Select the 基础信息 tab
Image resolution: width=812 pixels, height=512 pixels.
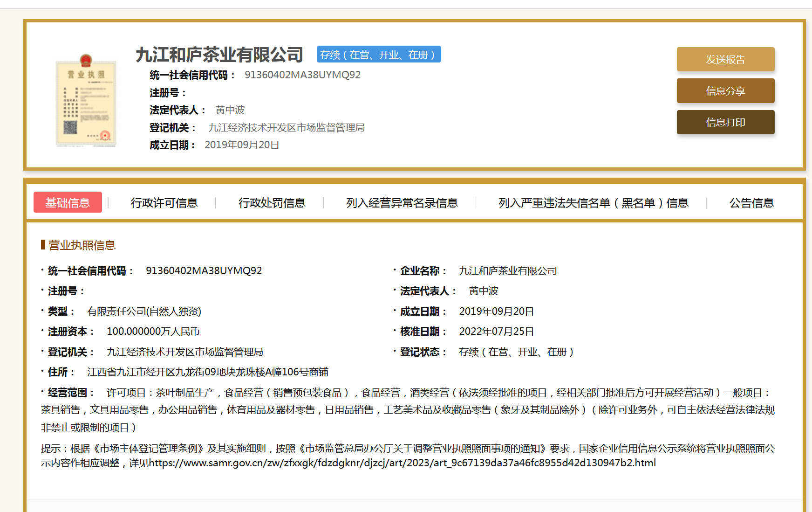coord(68,202)
